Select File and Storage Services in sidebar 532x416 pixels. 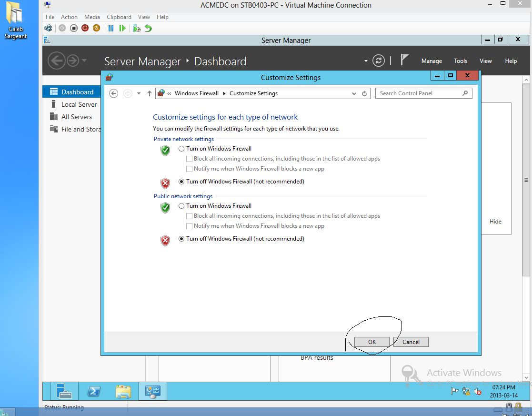click(x=71, y=129)
